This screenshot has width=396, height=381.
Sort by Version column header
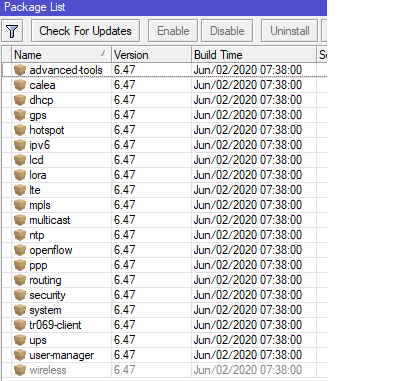tap(151, 55)
